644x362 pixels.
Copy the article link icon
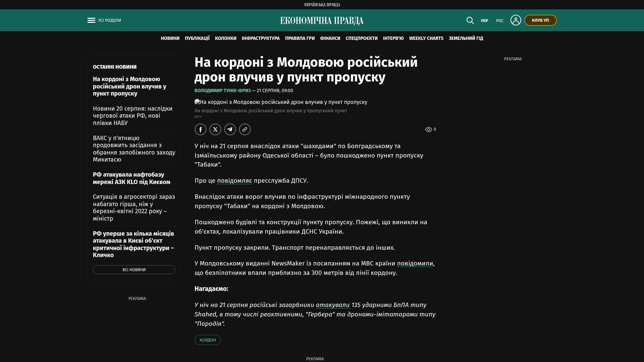pos(245,129)
